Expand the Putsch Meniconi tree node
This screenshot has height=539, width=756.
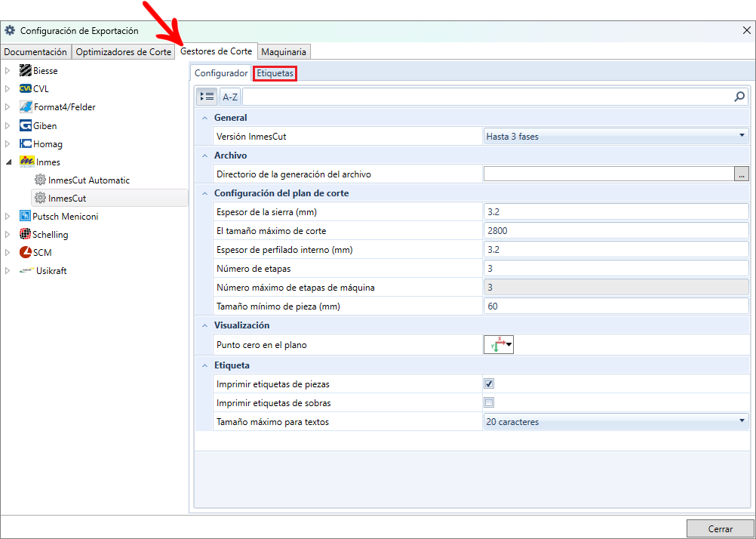point(8,217)
